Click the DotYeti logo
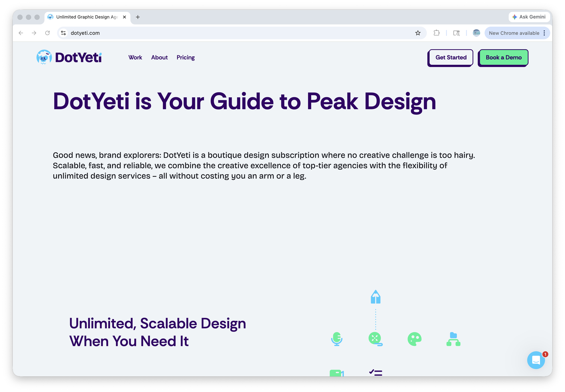This screenshot has height=392, width=565. point(69,57)
